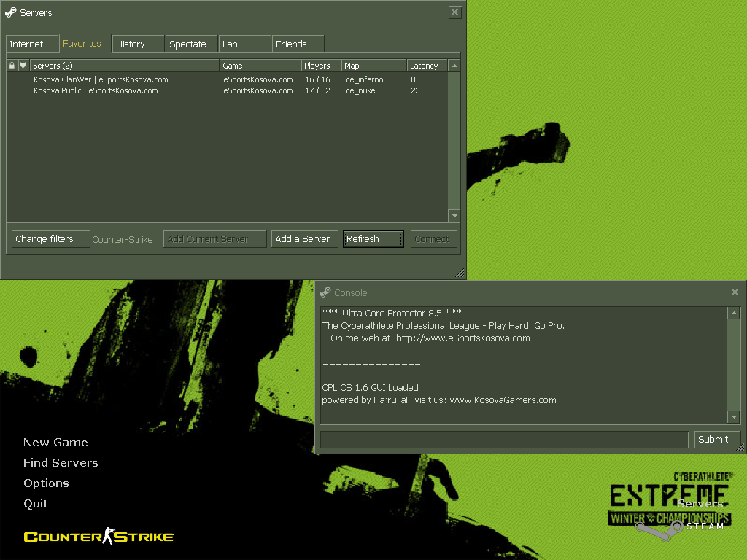
Task: Click the Steam logo in bottom-right corner
Action: click(677, 526)
